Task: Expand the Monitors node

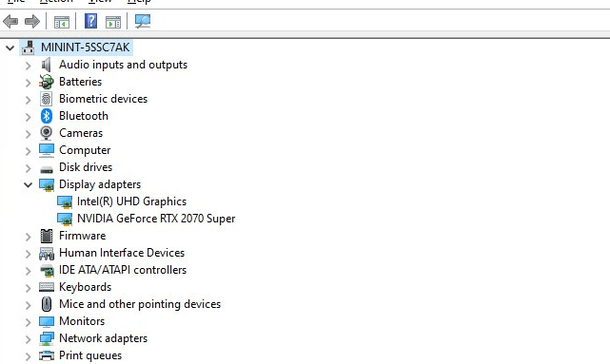Action: point(28,321)
